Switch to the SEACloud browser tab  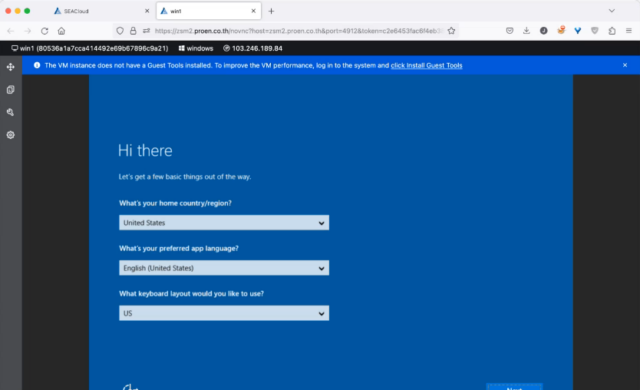coord(101,11)
